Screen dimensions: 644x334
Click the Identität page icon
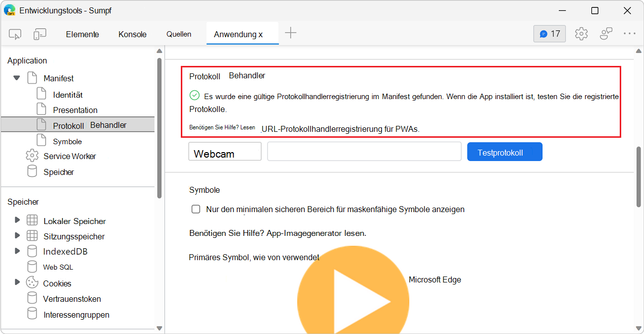(42, 94)
